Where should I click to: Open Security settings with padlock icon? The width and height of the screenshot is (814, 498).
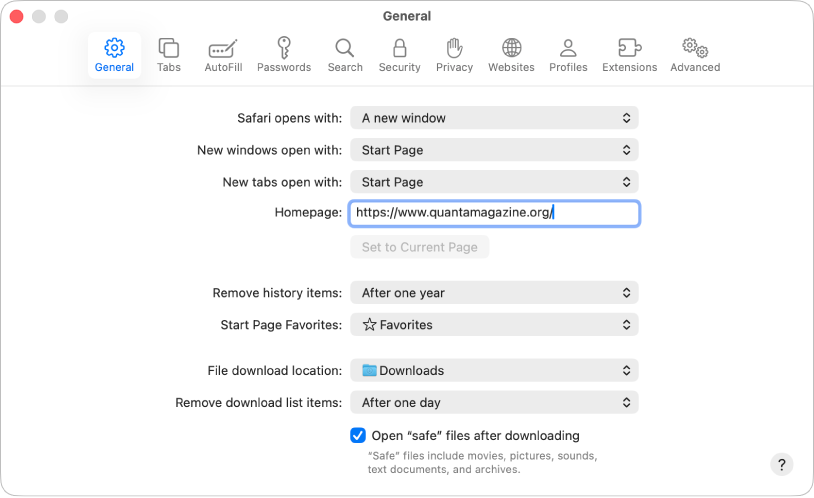(x=399, y=55)
